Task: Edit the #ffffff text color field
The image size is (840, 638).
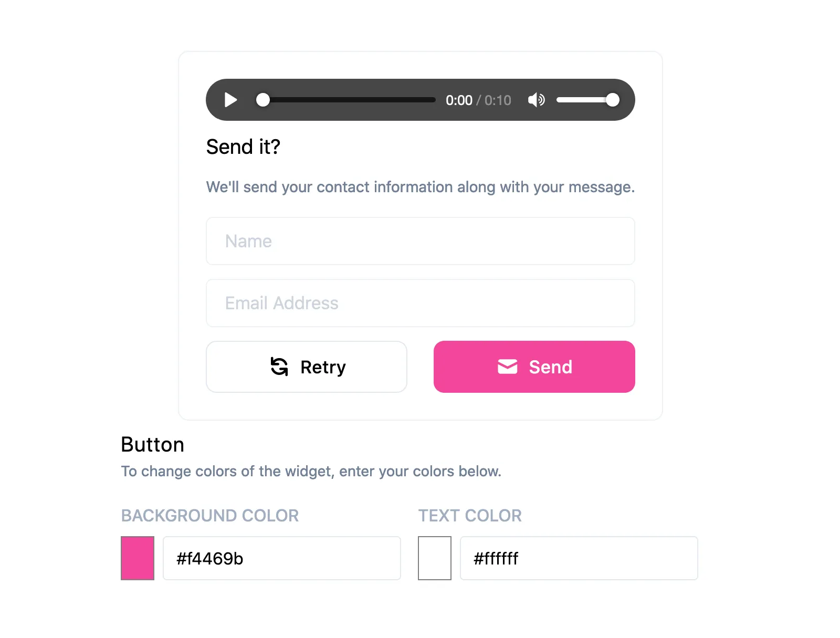Action: point(579,558)
